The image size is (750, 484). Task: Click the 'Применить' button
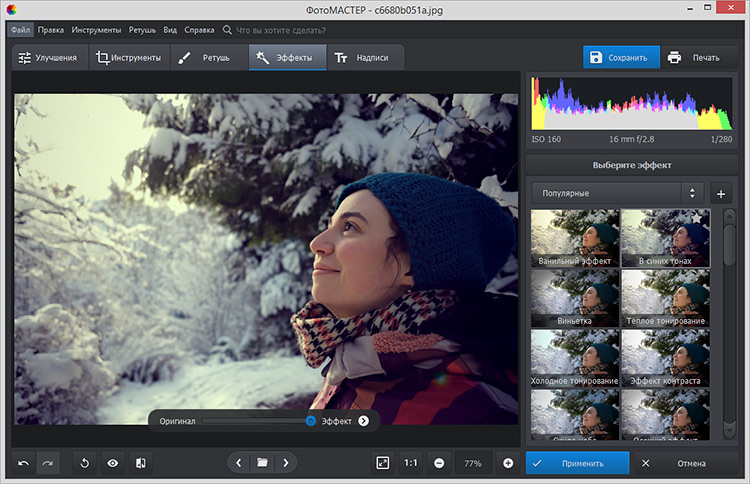coord(578,463)
